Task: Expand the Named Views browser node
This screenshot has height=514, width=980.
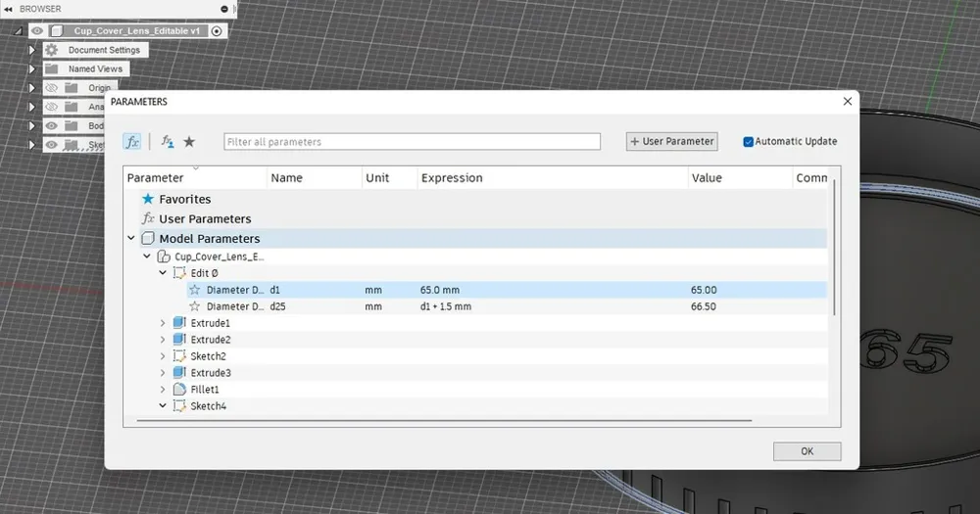Action: pyautogui.click(x=32, y=69)
